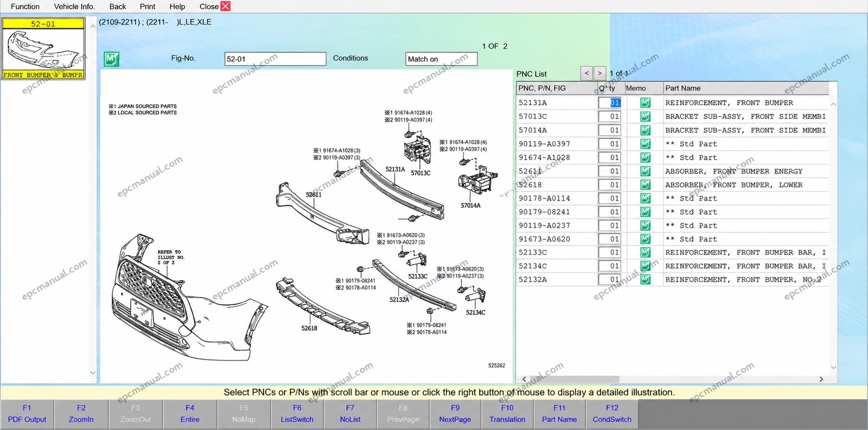Click thumbnail panel scroll-down arrow
This screenshot has width=868, height=430.
[x=93, y=373]
